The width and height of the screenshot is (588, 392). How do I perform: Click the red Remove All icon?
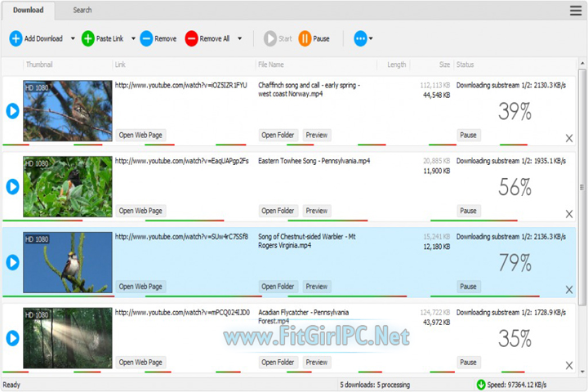tap(191, 38)
